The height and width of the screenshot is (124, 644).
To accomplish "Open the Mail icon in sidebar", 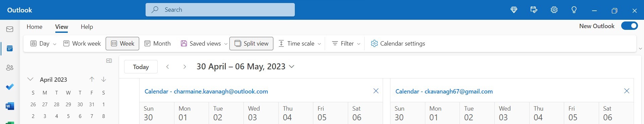I will [x=10, y=29].
